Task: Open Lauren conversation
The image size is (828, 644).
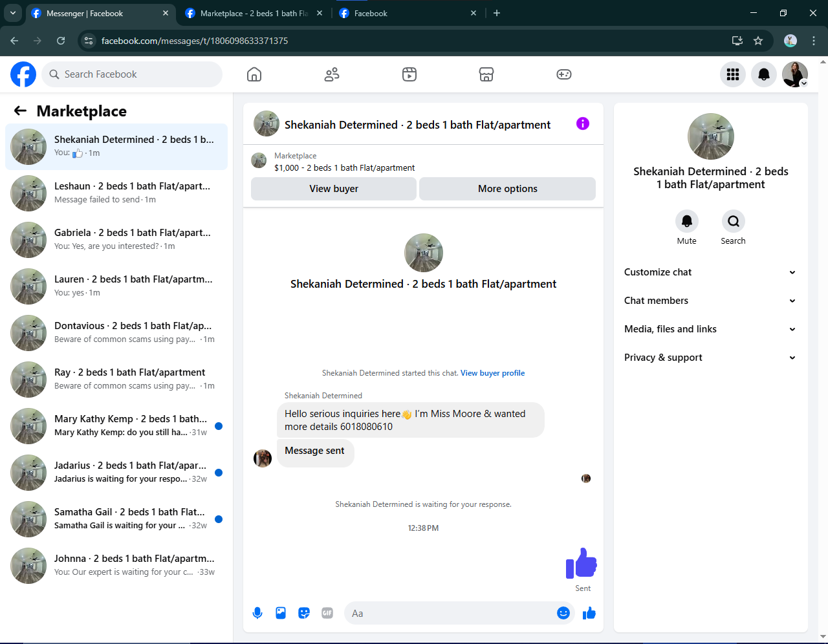Action: click(x=116, y=286)
